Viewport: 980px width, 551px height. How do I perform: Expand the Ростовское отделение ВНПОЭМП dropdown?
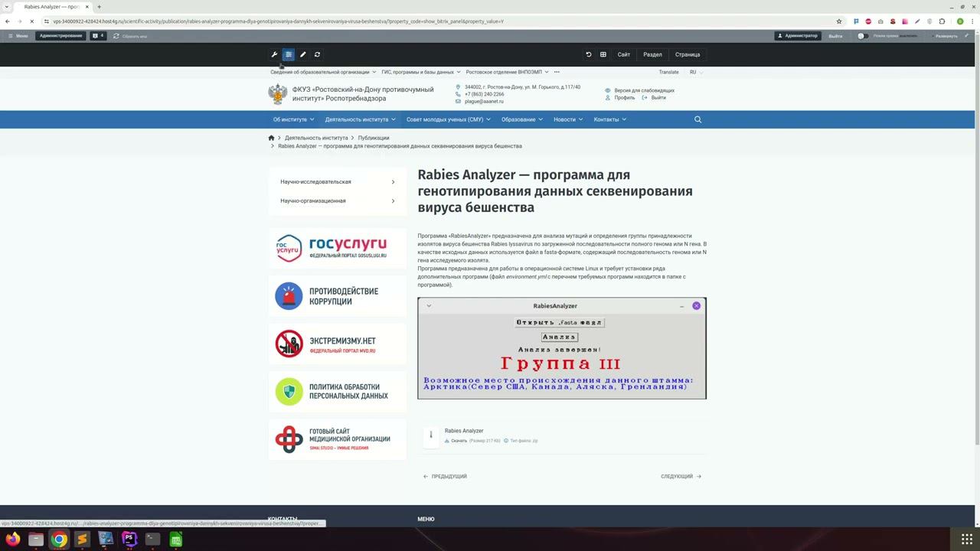507,72
